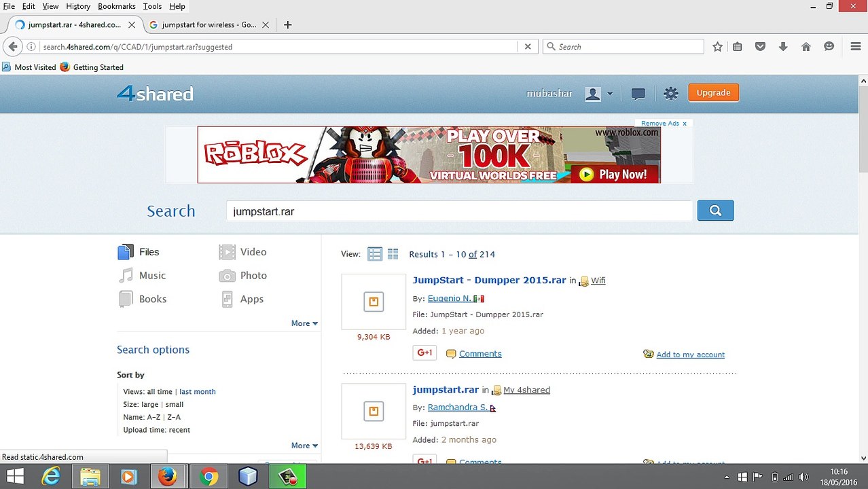Open the Edit menu
The height and width of the screenshot is (489, 868).
coord(29,6)
